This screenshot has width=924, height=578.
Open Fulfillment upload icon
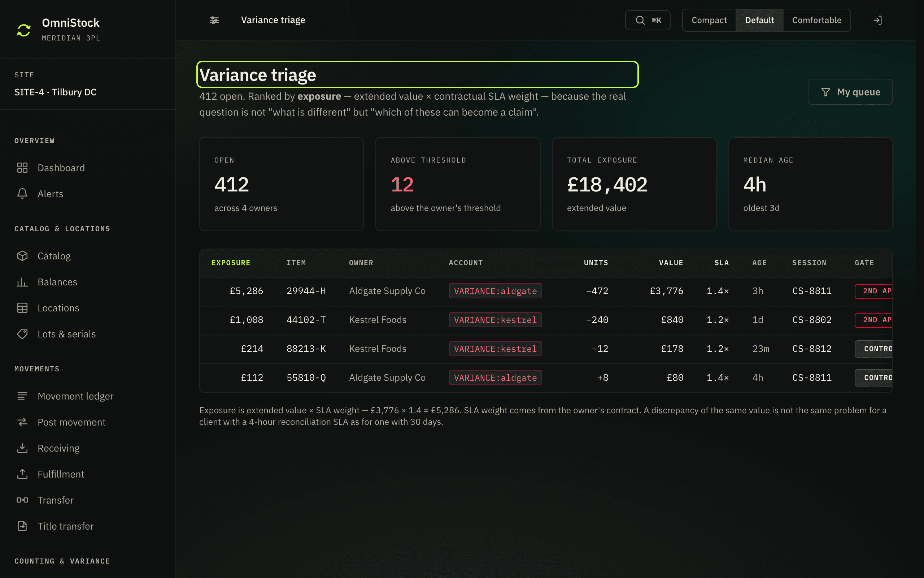22,474
